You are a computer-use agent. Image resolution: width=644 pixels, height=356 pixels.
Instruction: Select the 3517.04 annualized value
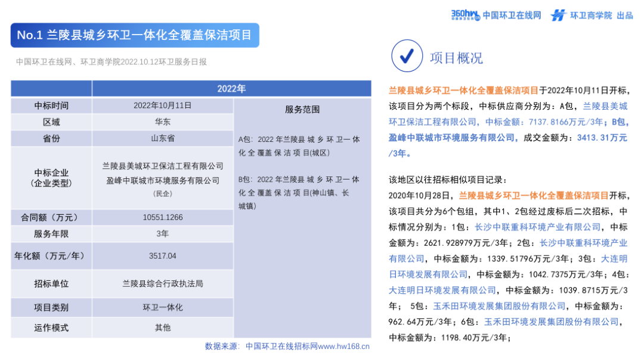163,256
